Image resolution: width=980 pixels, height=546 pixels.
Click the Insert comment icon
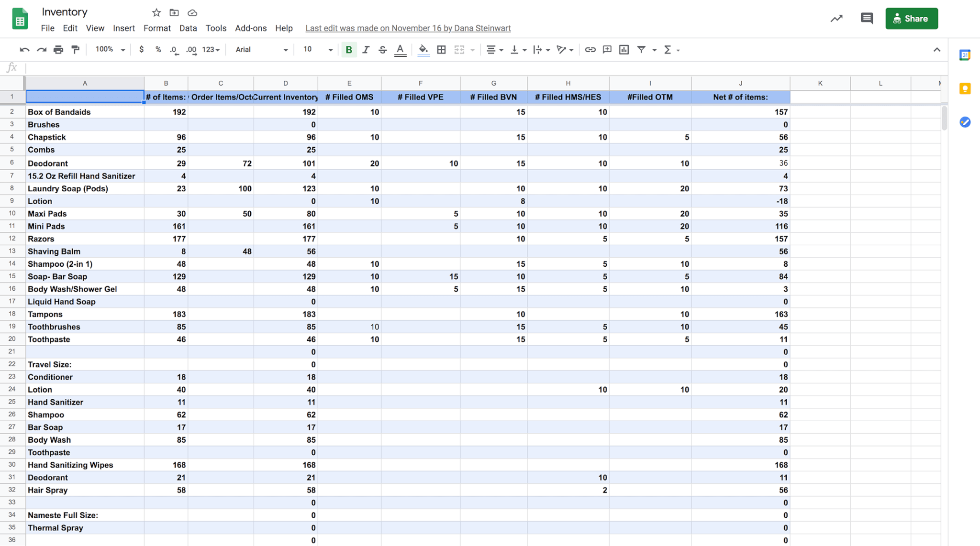(607, 50)
